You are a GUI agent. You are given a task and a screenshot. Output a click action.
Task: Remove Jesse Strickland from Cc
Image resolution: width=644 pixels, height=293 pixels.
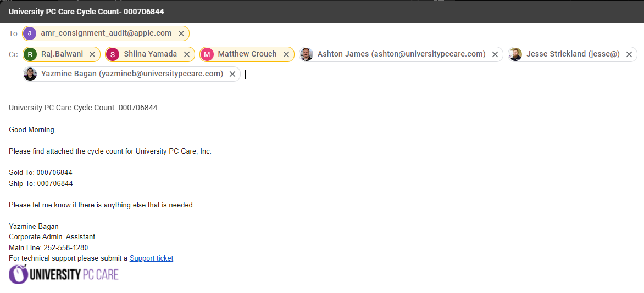(x=629, y=54)
